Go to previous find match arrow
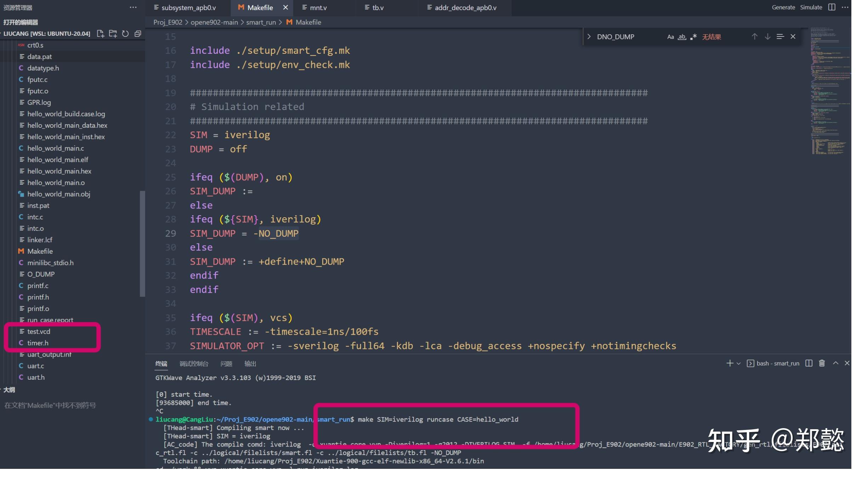868x477 pixels. pos(754,36)
